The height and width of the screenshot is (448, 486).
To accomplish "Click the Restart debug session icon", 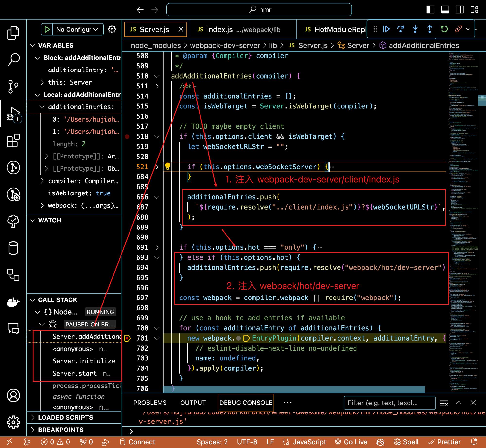I will (444, 29).
